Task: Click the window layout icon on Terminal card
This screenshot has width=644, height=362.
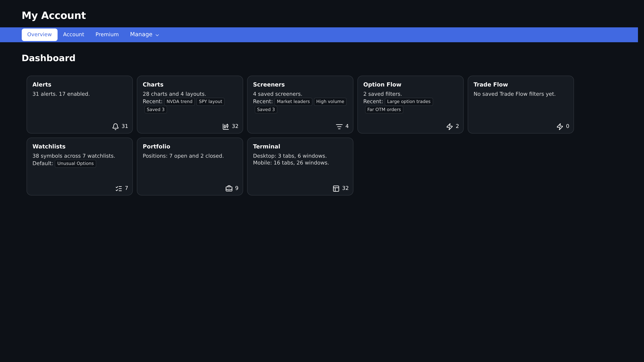Action: (x=336, y=188)
